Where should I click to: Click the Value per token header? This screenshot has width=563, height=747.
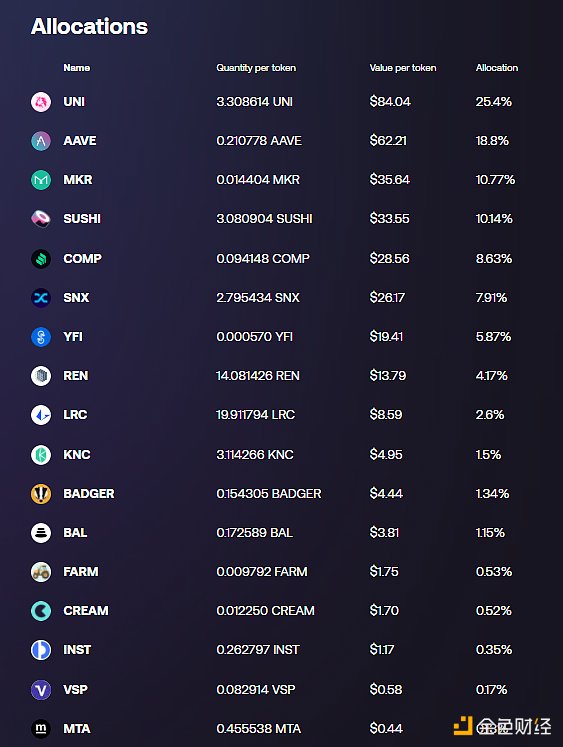click(x=403, y=68)
